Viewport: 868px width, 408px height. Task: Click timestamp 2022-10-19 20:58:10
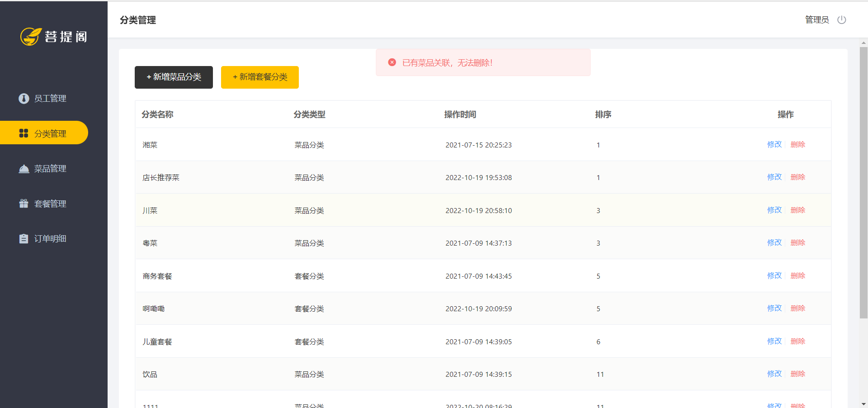click(x=479, y=210)
